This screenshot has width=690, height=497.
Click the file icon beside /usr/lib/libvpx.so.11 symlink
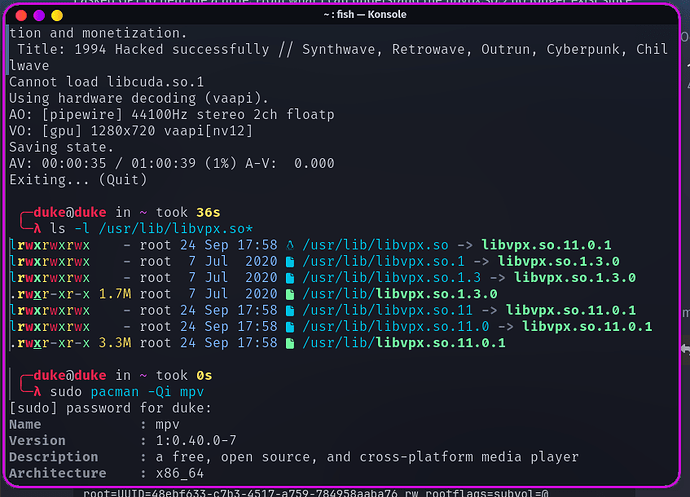(x=290, y=310)
